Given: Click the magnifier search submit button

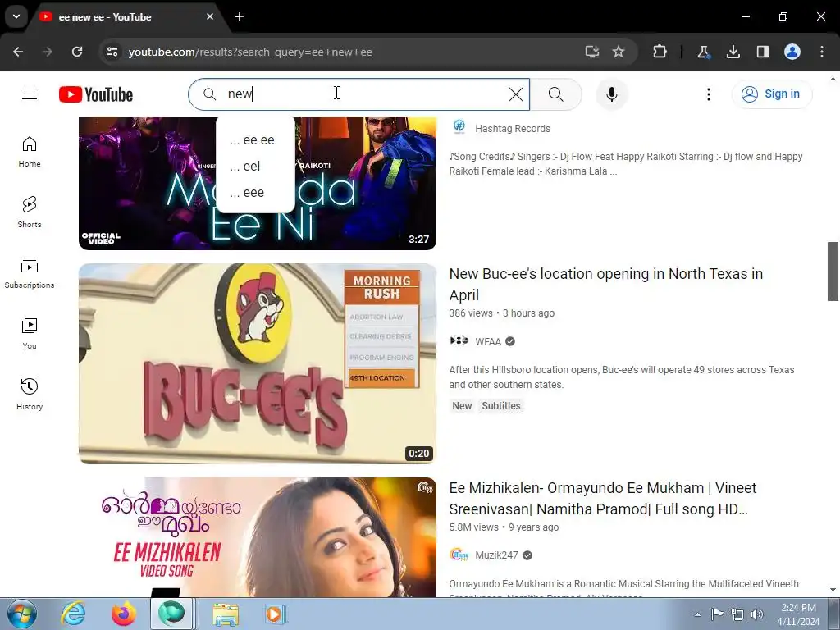Looking at the screenshot, I should tap(556, 94).
